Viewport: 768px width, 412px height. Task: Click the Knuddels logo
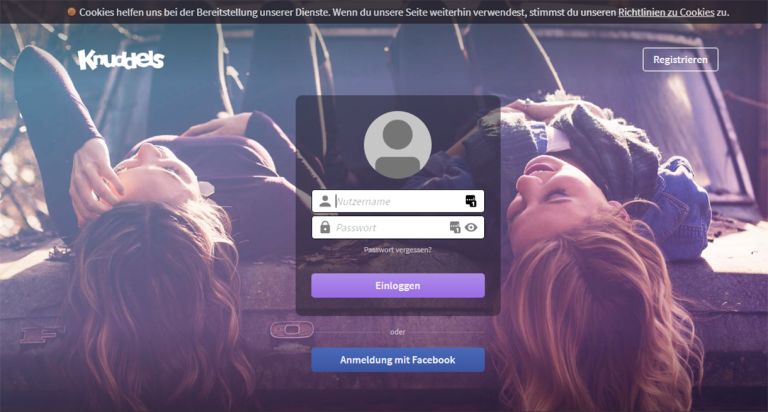(x=120, y=60)
